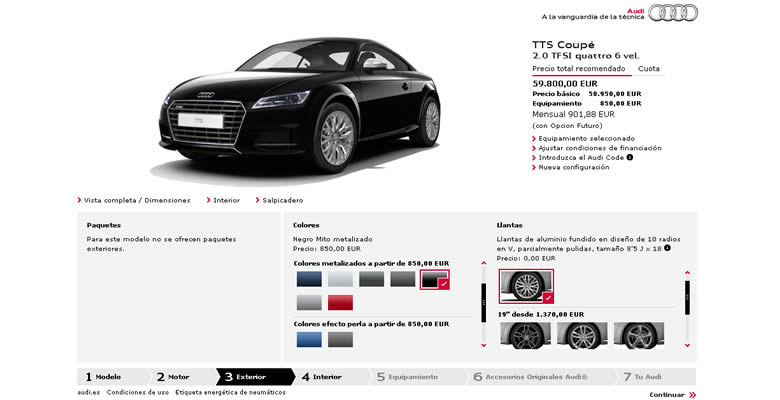Click the Audi four rings logo
Viewport: 780px width, 400px height.
[x=673, y=13]
